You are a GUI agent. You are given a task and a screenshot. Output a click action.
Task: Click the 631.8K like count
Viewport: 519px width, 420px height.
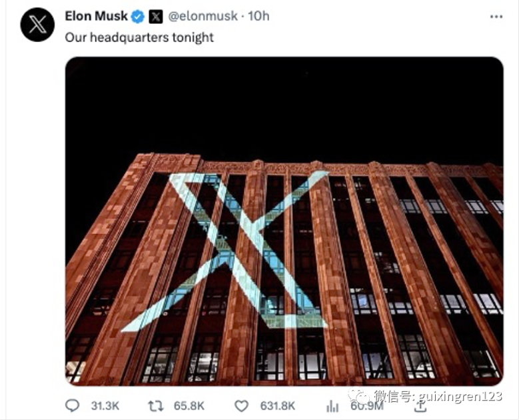[278, 405]
